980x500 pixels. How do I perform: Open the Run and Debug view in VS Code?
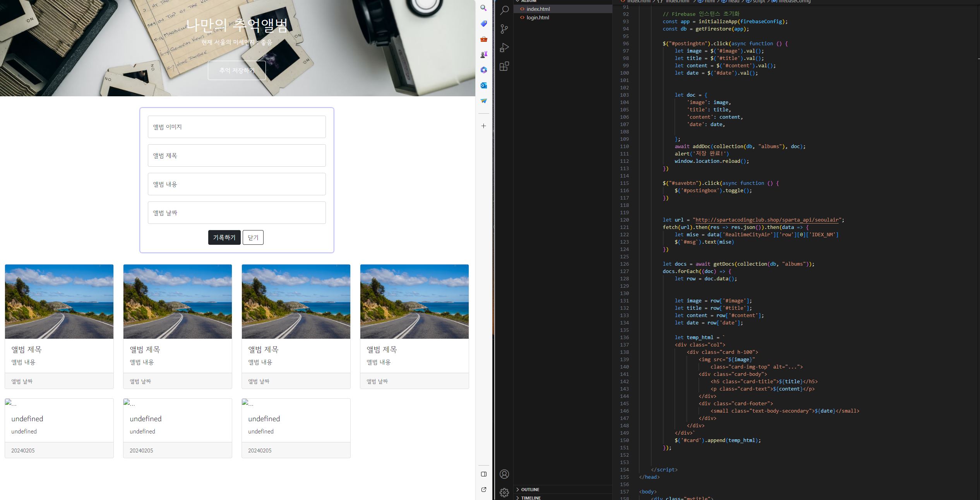click(504, 48)
